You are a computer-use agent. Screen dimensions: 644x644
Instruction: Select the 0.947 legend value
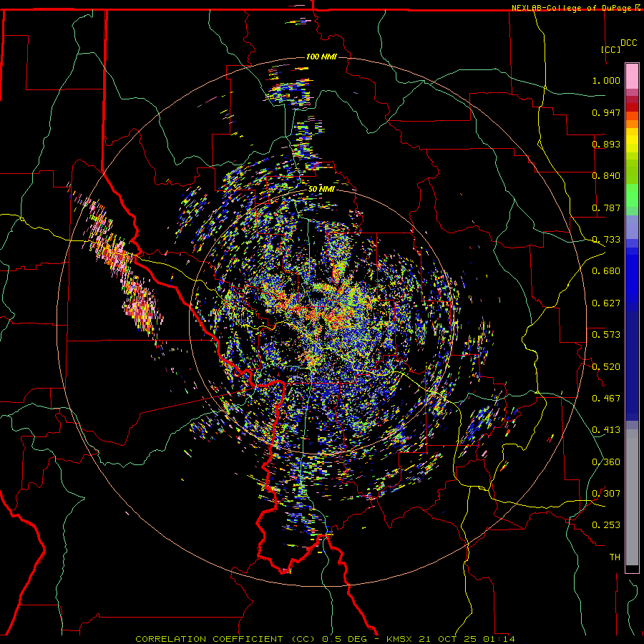606,112
